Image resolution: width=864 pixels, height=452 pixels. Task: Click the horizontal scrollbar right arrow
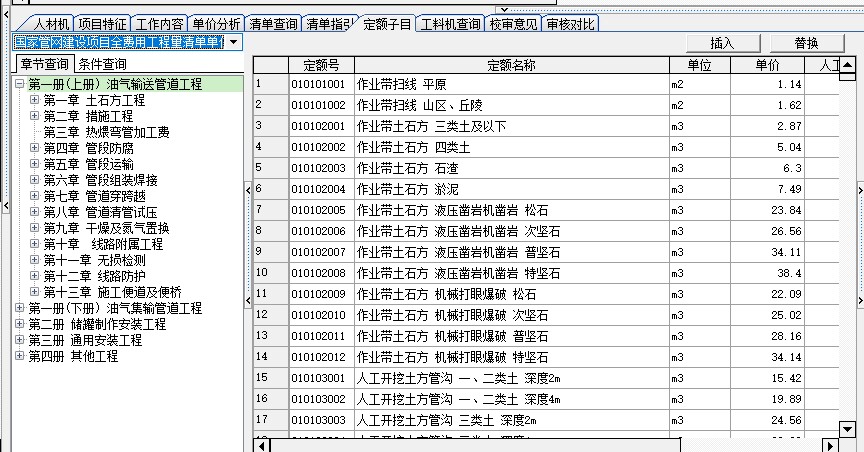[x=829, y=444]
